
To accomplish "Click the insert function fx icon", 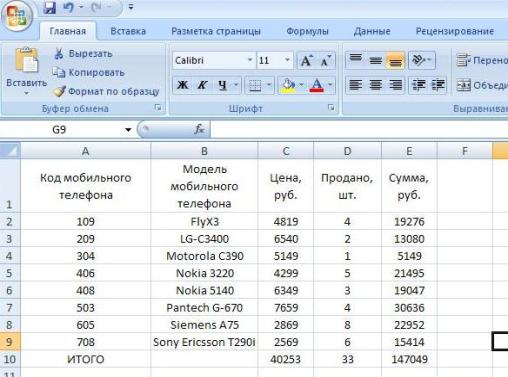I will [199, 129].
